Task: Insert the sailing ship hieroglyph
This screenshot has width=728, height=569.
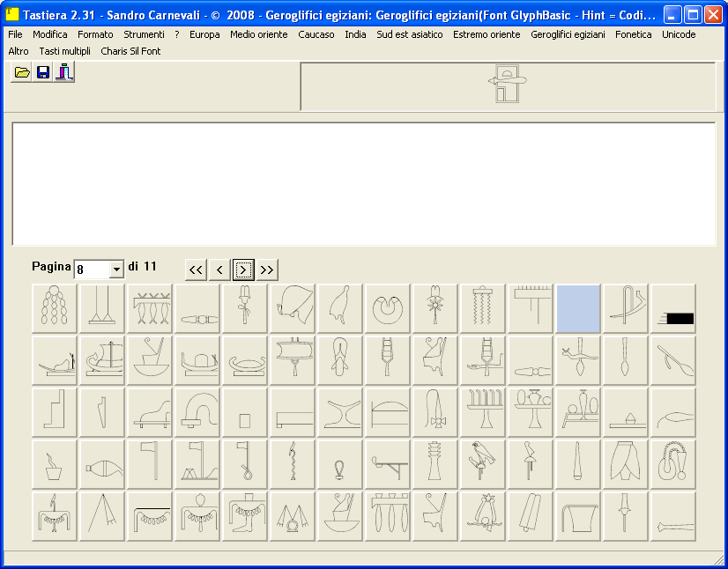Action: [x=102, y=360]
